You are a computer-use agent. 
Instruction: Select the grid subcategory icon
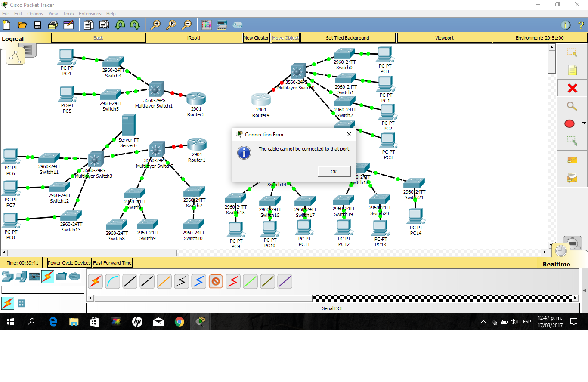coord(21,303)
